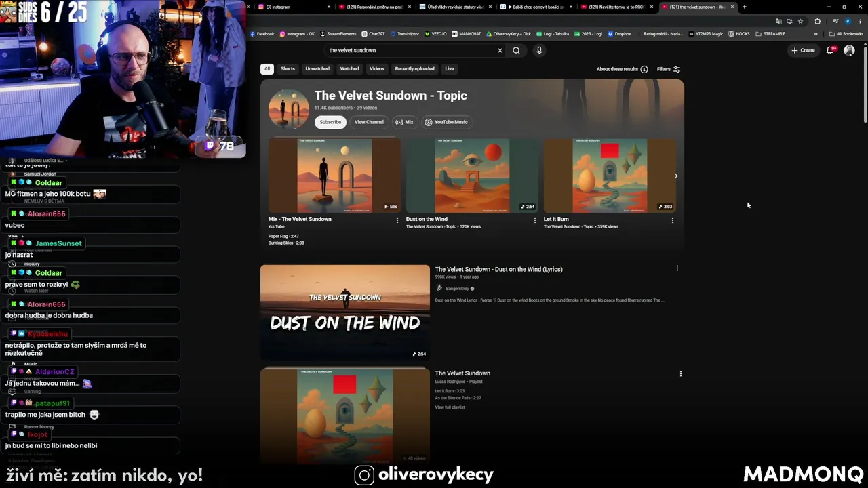Open the Mix - The Velvet Sundown thumbnail
868x488 pixels.
(334, 176)
